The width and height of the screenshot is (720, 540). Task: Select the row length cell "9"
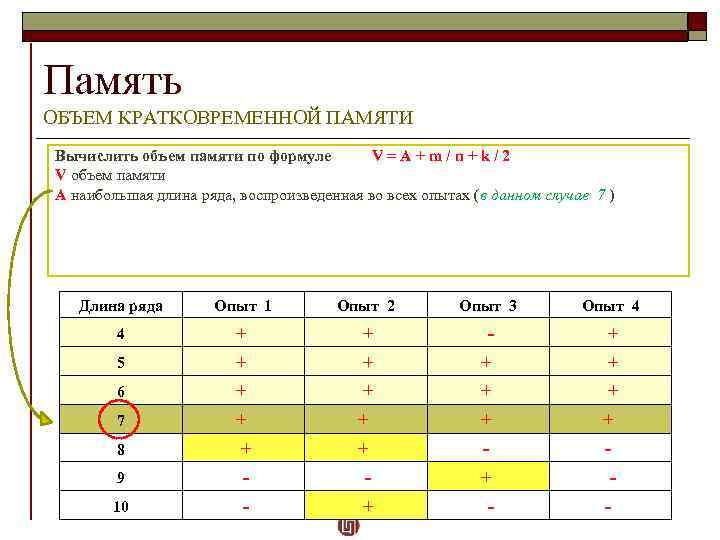(x=121, y=477)
